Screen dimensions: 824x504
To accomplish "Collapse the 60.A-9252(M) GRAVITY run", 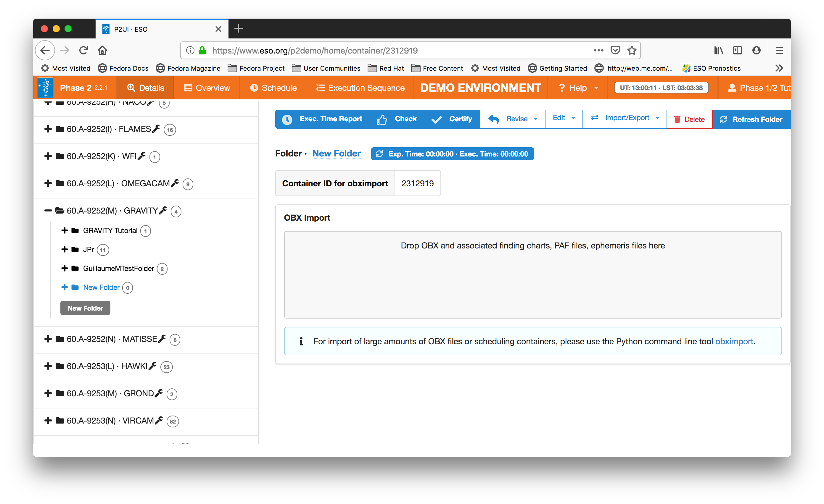I will [48, 211].
